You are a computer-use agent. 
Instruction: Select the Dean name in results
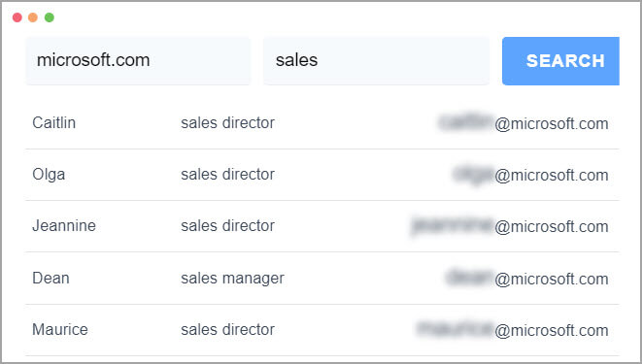[x=51, y=279]
